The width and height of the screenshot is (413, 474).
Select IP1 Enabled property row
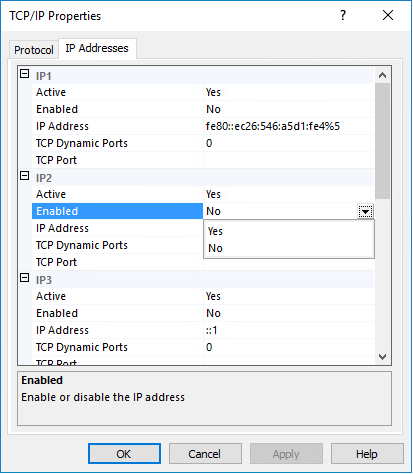click(x=203, y=109)
